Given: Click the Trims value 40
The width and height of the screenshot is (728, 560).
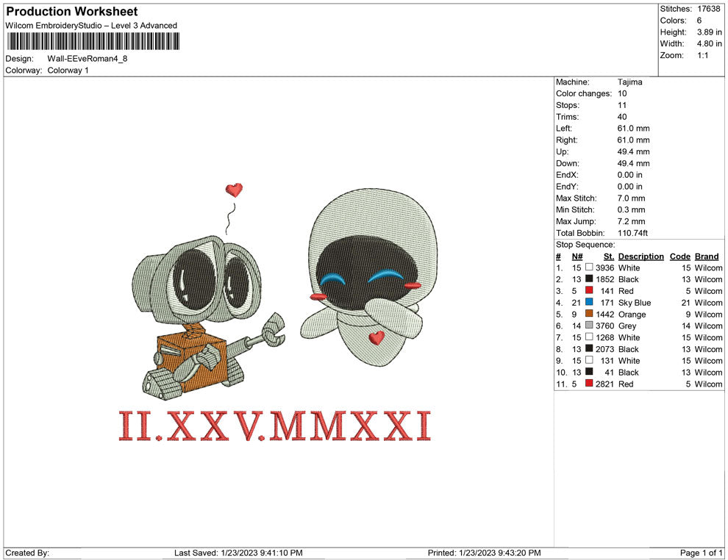Looking at the screenshot, I should tap(622, 116).
